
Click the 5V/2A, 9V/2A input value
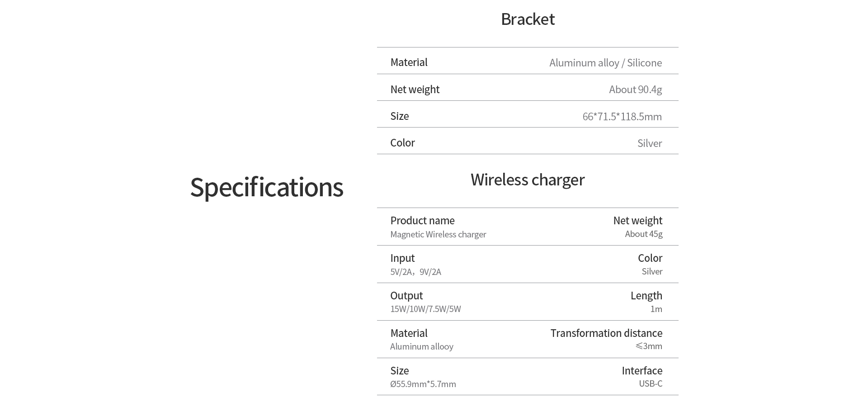click(415, 272)
